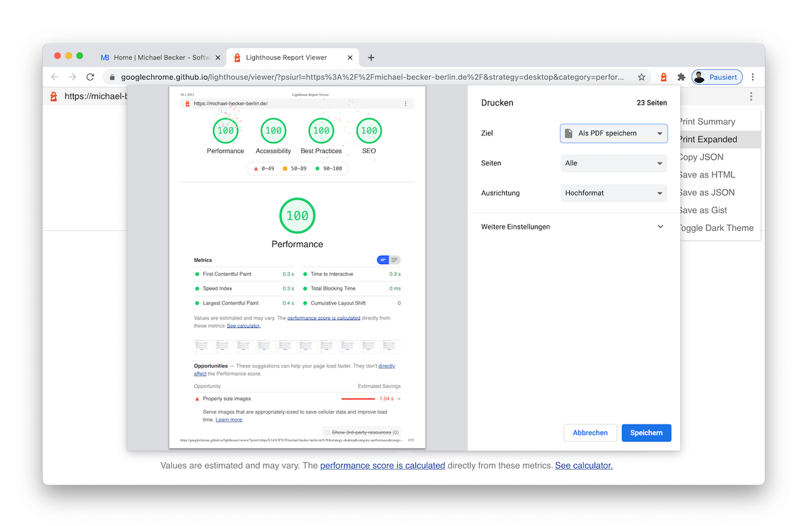Click the SEO 100 gauge in preview
This screenshot has height=526, width=812.
coord(369,131)
